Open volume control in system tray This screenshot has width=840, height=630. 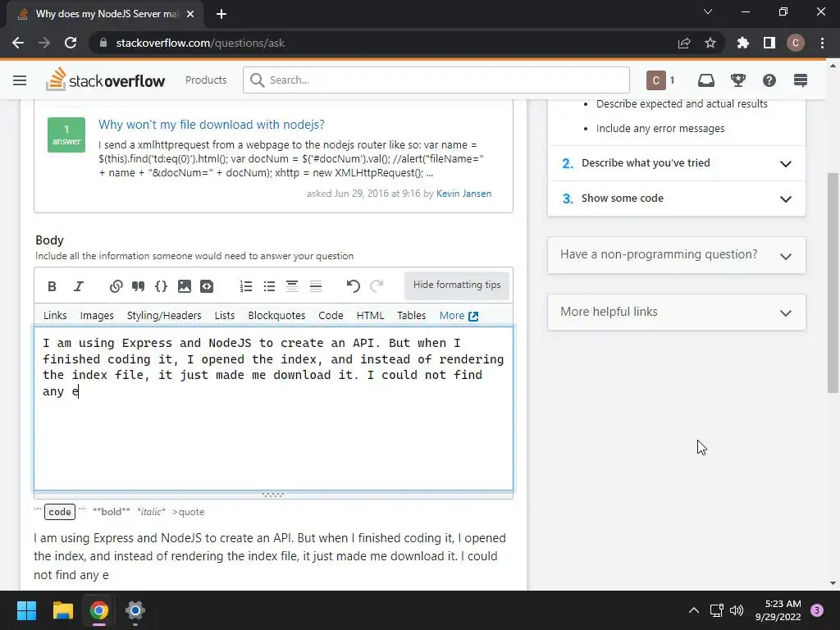point(737,610)
